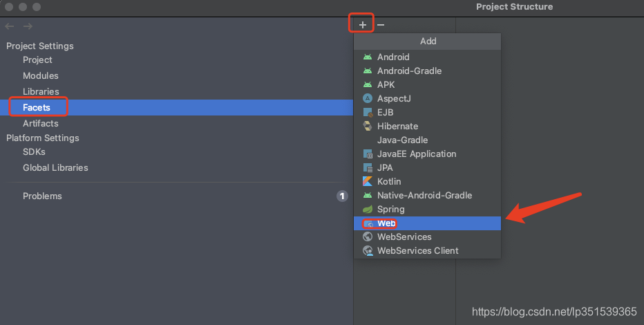Click the APK robot icon
This screenshot has height=325, width=644.
(x=368, y=84)
